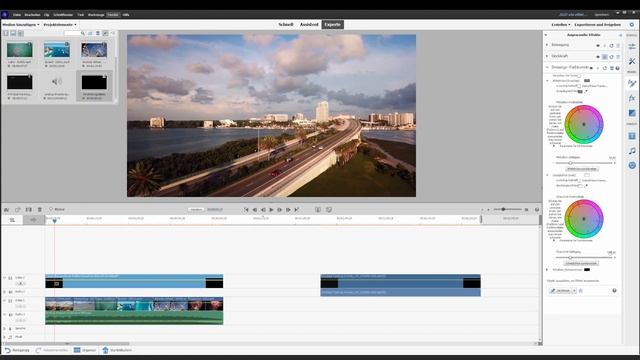This screenshot has width=640, height=360.
Task: Toggle Video 2 track visibility icon
Action: click(x=11, y=278)
